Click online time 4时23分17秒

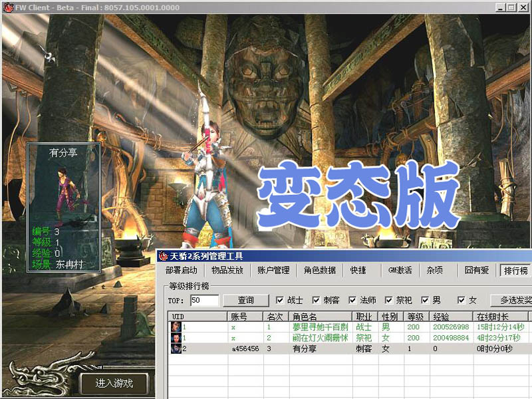coord(498,338)
